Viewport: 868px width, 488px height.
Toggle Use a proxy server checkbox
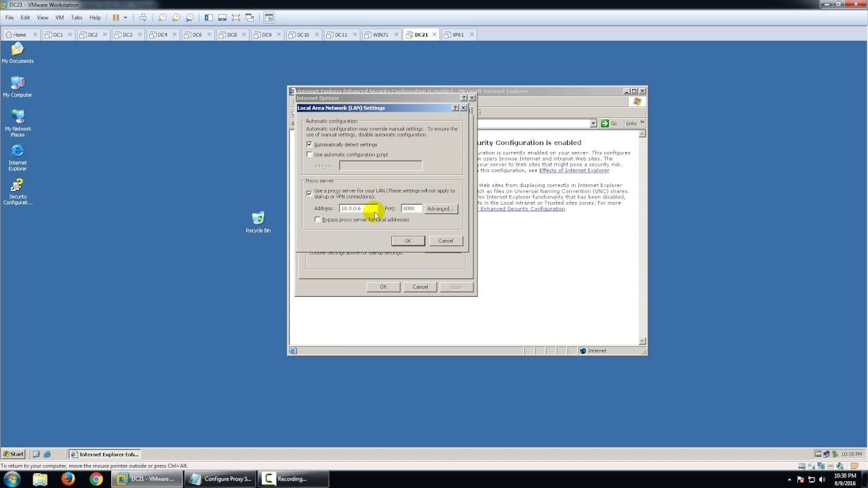coord(309,193)
